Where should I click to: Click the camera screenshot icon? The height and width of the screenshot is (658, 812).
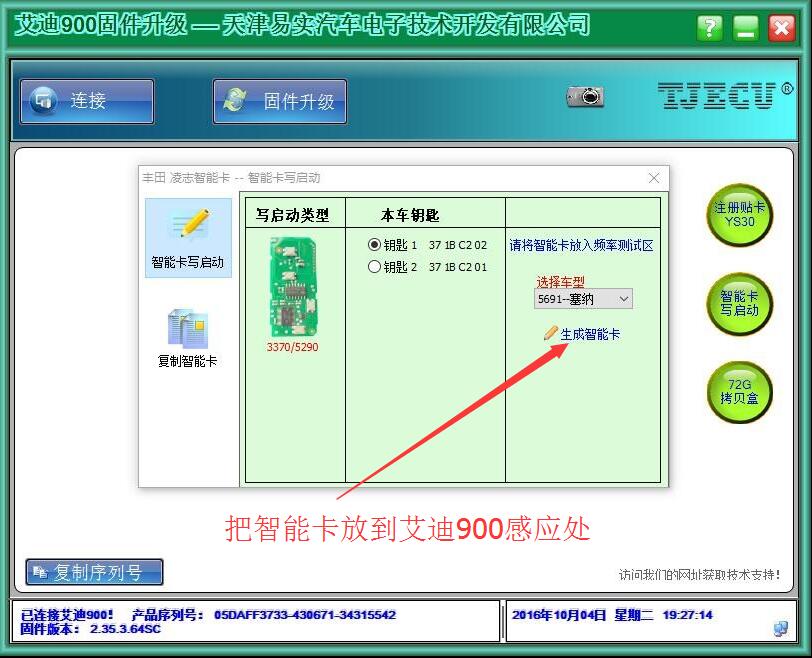pos(586,96)
